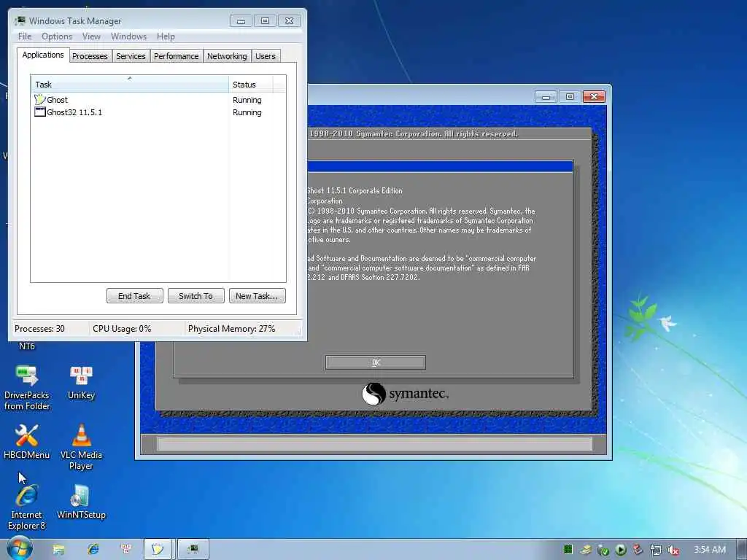Click the Ghost task icon in list
This screenshot has height=560, width=747.
(x=40, y=99)
